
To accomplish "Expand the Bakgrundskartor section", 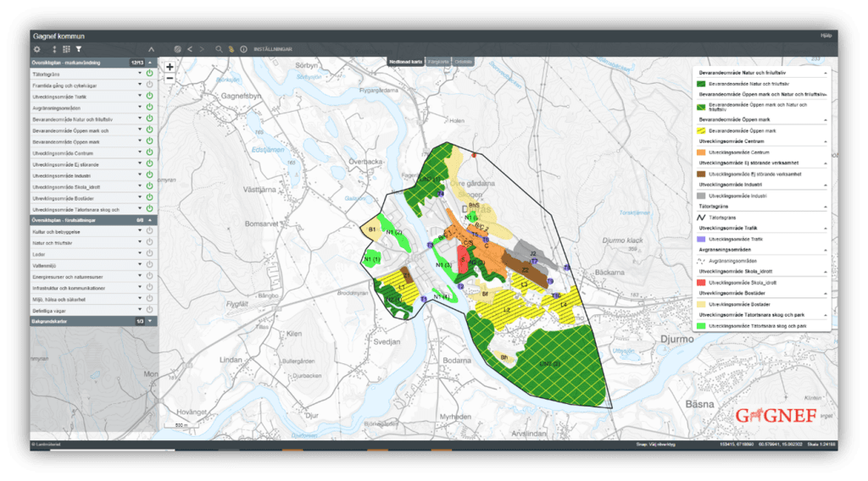I will (150, 322).
